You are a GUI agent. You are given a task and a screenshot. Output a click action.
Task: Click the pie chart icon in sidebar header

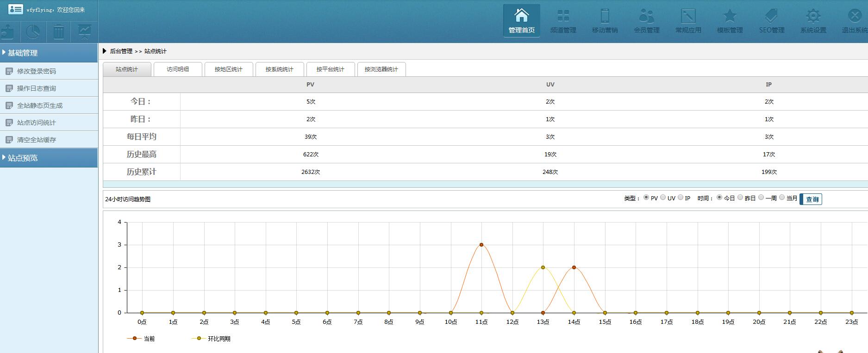pyautogui.click(x=33, y=32)
